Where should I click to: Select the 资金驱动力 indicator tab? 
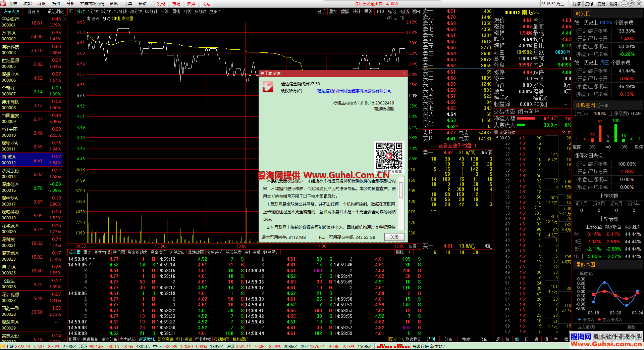[x=138, y=252]
